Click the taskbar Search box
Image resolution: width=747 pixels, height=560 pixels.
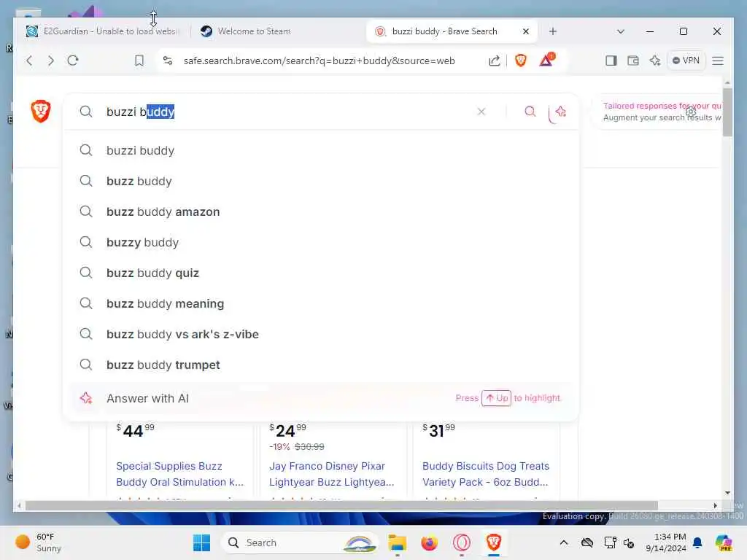pyautogui.click(x=299, y=542)
